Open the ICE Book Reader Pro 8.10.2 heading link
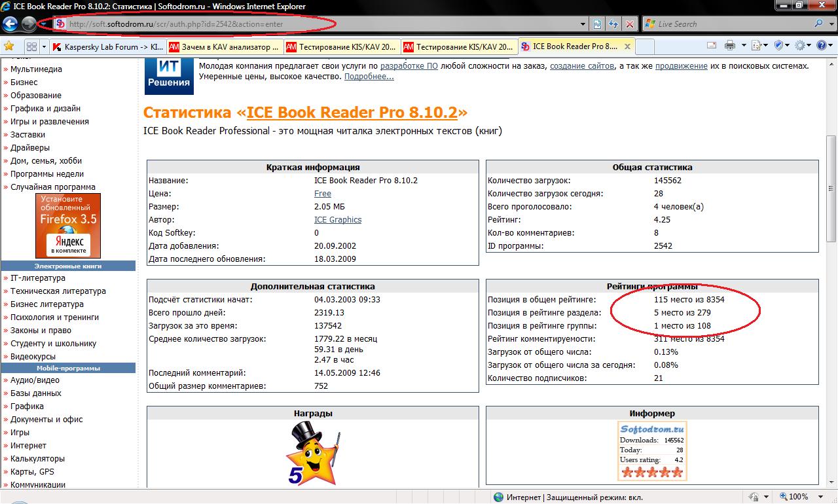The width and height of the screenshot is (838, 504). click(352, 113)
